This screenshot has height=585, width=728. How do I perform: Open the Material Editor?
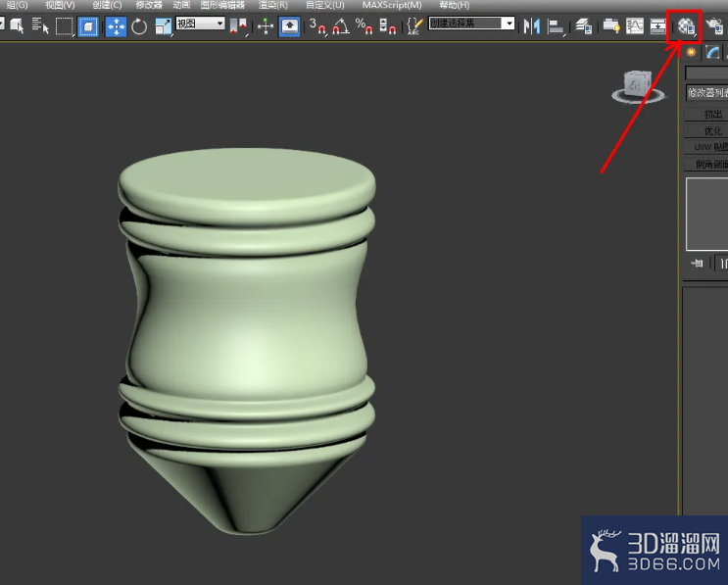(686, 26)
